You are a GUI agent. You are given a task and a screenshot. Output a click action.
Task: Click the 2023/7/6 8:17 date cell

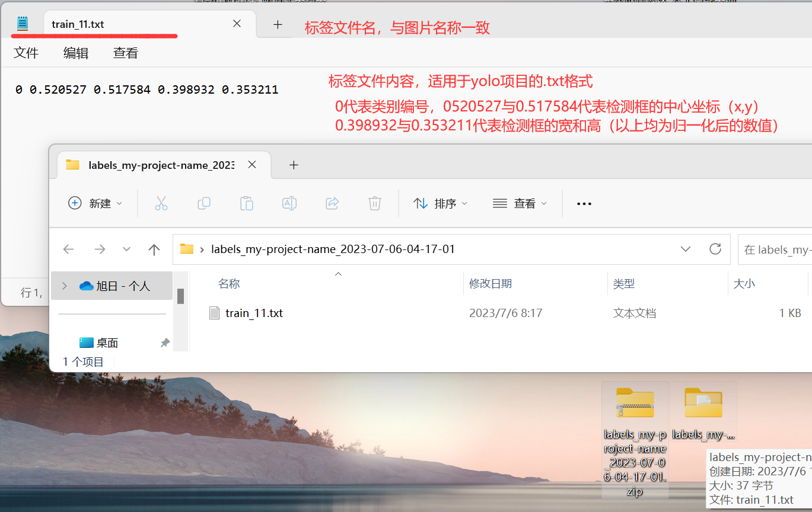(505, 313)
